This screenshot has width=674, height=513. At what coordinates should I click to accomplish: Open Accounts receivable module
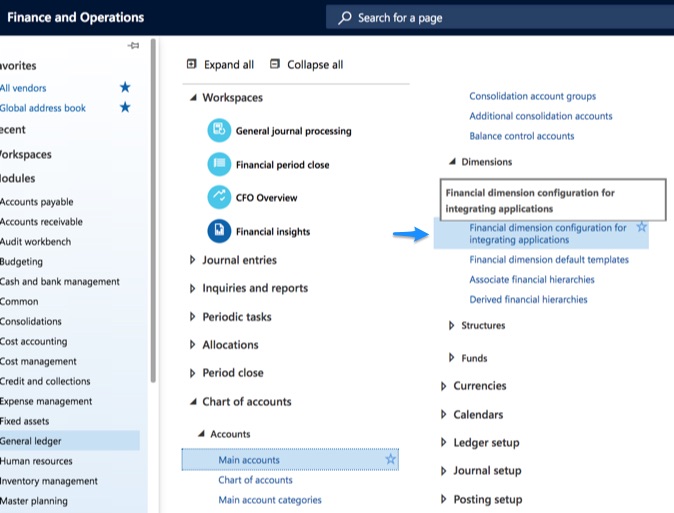tap(41, 221)
